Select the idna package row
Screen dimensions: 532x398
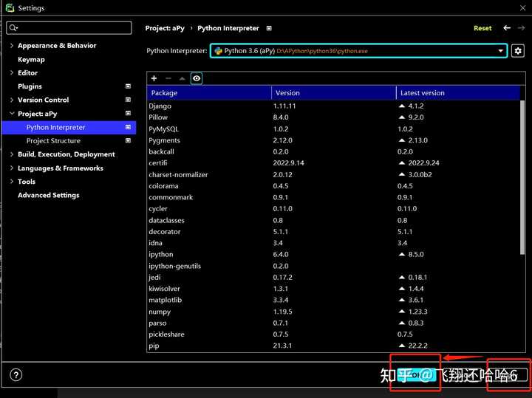click(x=333, y=243)
